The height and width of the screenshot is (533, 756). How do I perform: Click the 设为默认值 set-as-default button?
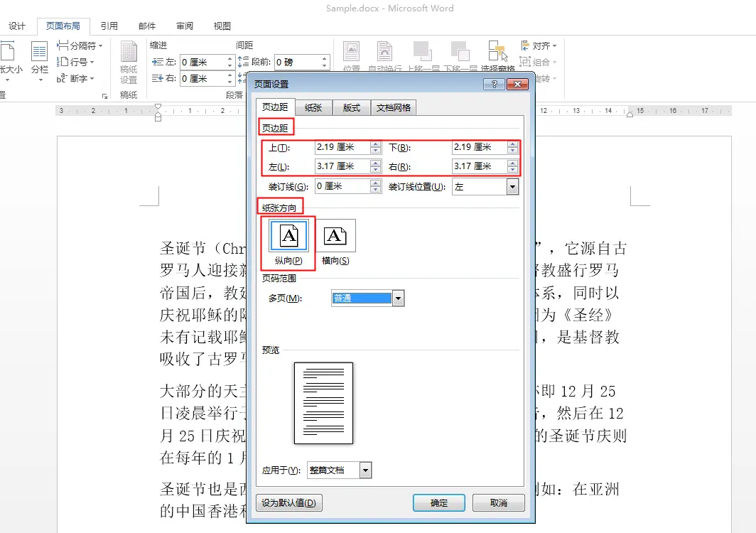(288, 502)
